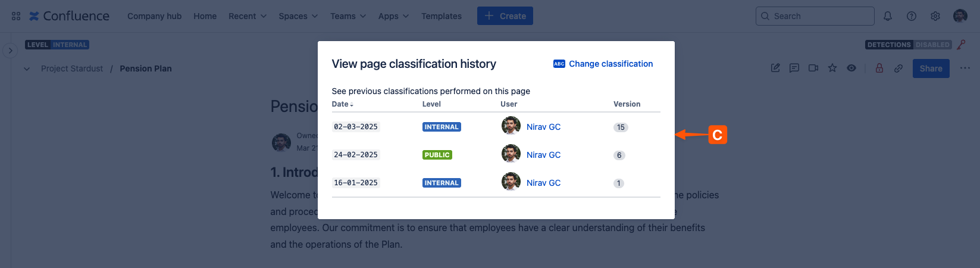Viewport: 980px width, 268px height.
Task: Toggle the watch page eye icon
Action: point(851,68)
